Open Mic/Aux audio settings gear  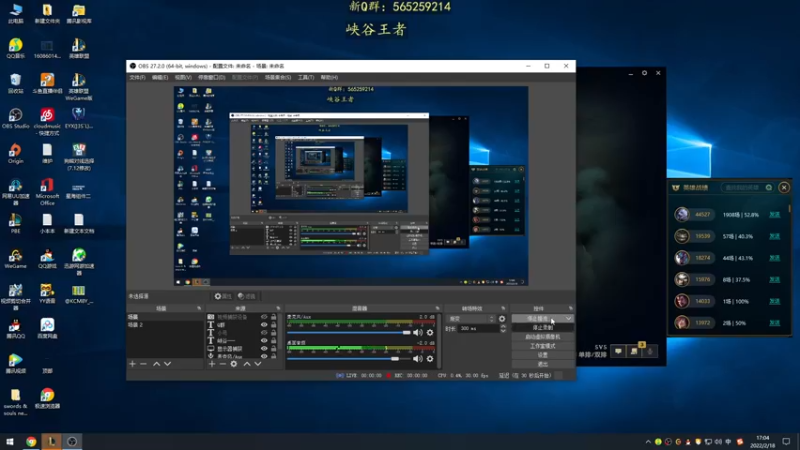[x=430, y=332]
